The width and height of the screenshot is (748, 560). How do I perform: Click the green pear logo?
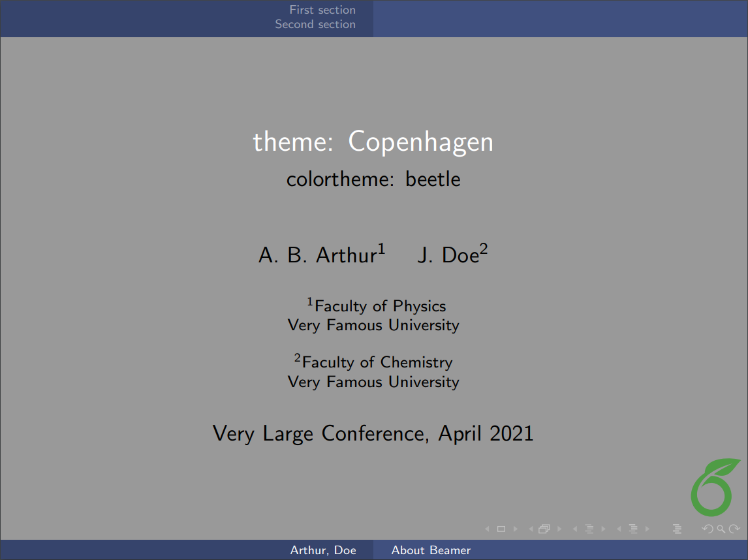pos(711,487)
